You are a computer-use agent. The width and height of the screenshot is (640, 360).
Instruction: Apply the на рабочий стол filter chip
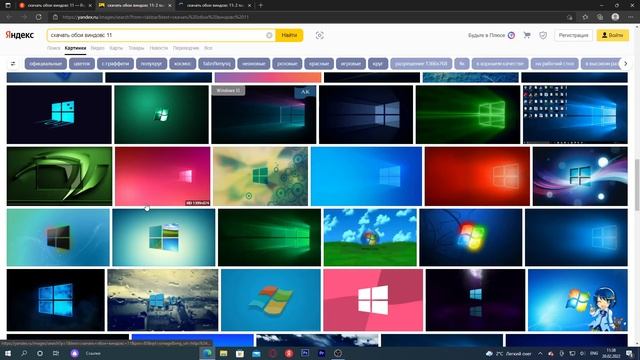tap(554, 64)
